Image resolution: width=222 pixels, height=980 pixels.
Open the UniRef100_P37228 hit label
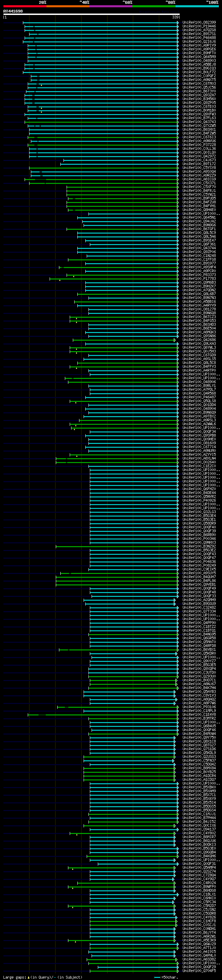point(199,145)
